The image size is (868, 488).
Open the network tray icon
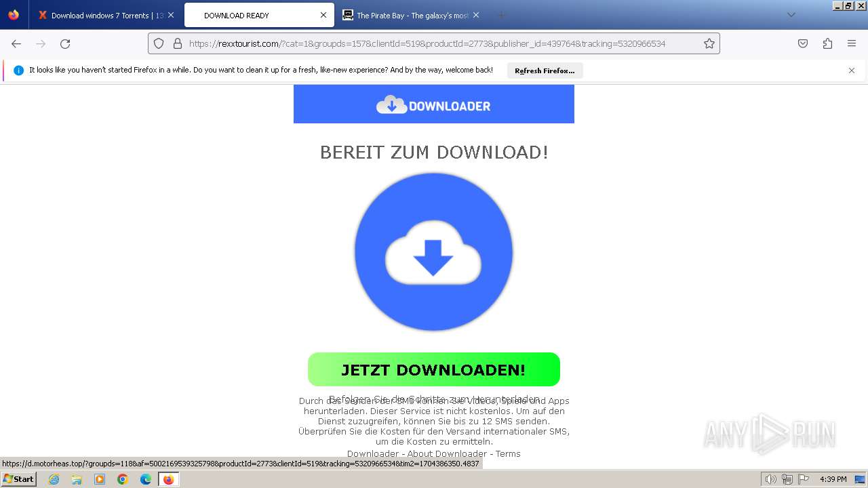coord(787,479)
